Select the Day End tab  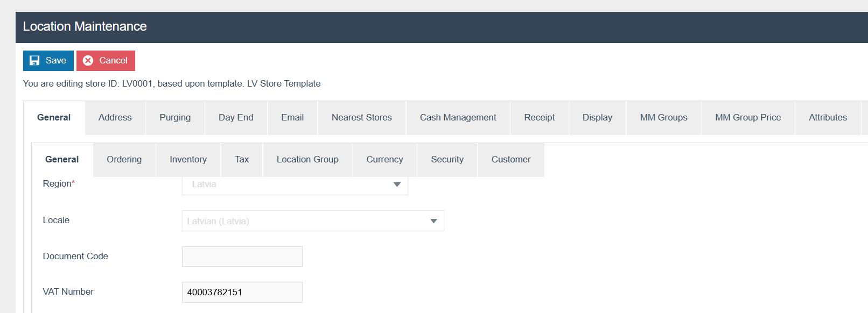(236, 118)
